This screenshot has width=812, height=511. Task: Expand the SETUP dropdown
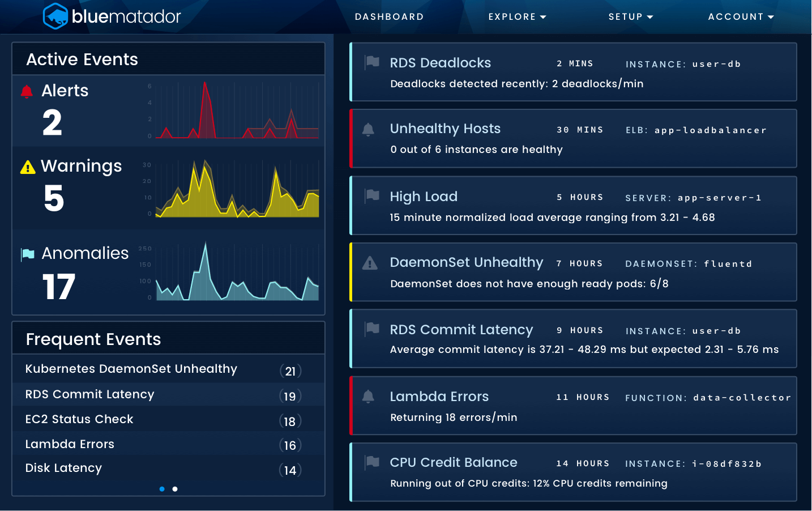630,16
